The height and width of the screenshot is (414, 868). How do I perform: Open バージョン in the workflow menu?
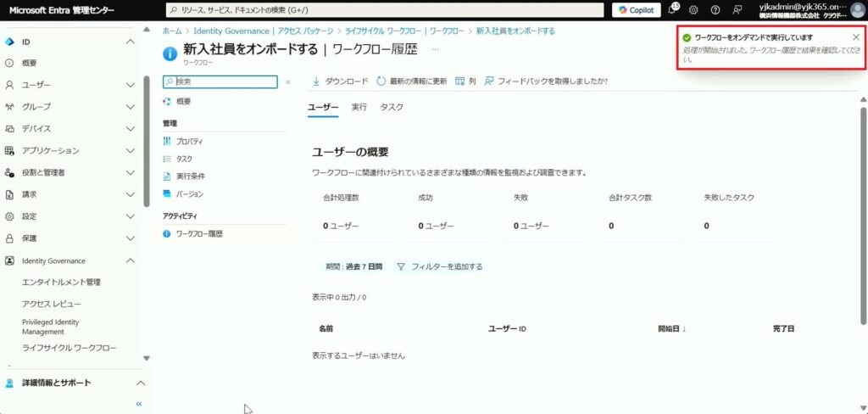(x=189, y=194)
